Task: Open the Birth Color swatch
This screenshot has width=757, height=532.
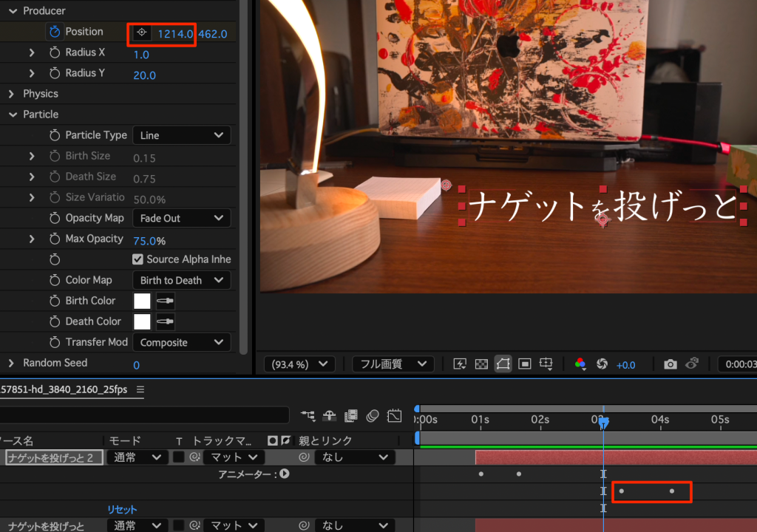Action: 142,301
